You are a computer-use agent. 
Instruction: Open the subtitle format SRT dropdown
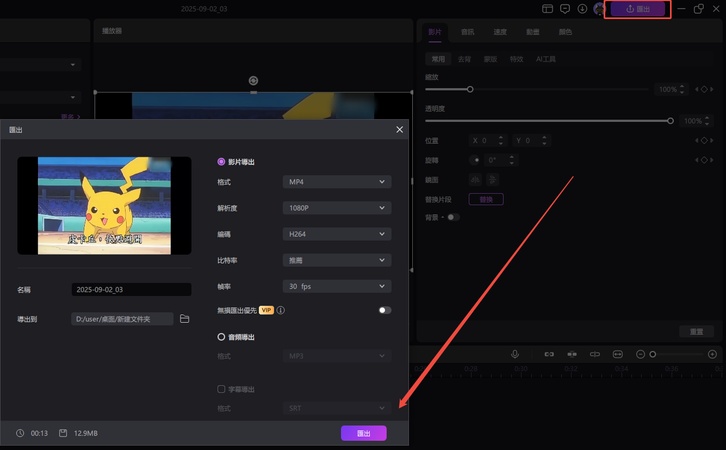point(337,408)
